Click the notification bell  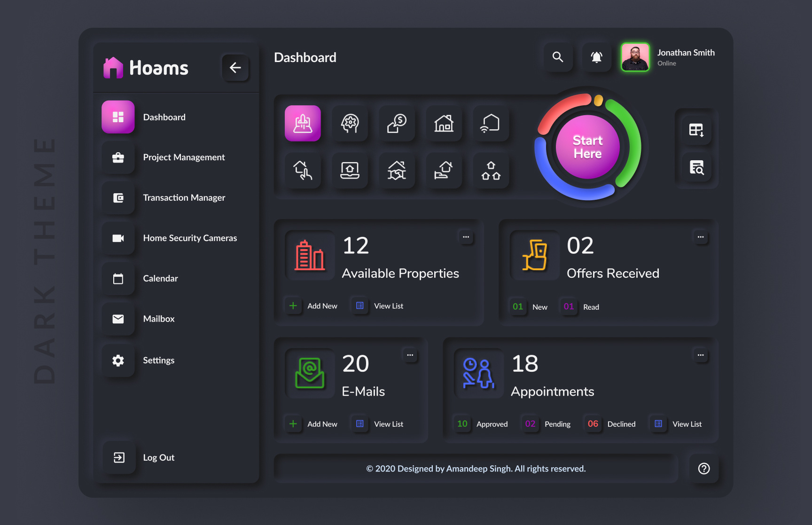point(596,57)
